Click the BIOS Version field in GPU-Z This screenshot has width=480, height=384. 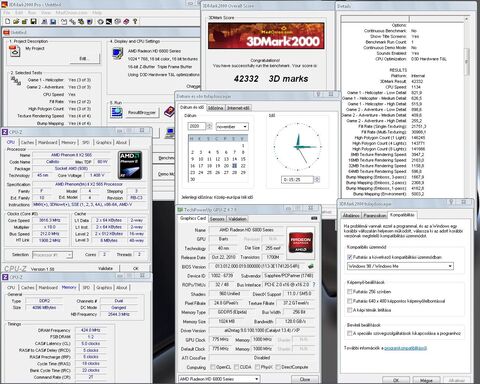pos(258,266)
